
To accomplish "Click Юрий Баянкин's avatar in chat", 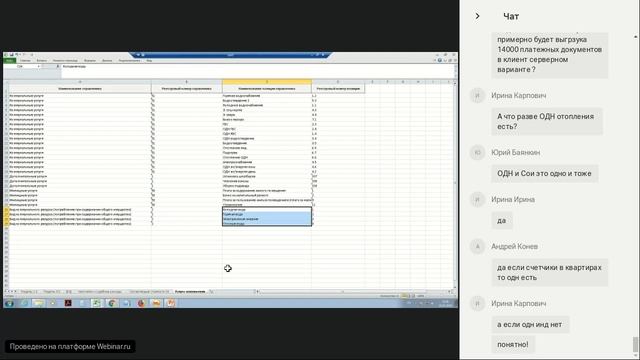I will click(478, 152).
